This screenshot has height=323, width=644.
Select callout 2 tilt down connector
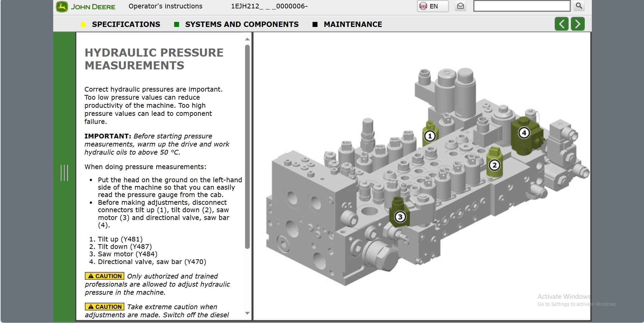[x=494, y=165]
